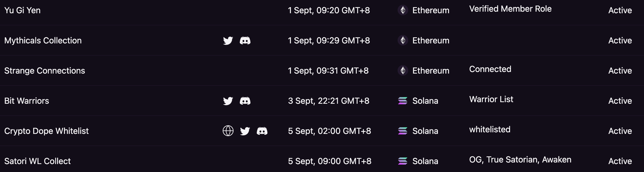The width and height of the screenshot is (644, 172).
Task: Open Mythicals Collection's Twitter link
Action: 228,41
